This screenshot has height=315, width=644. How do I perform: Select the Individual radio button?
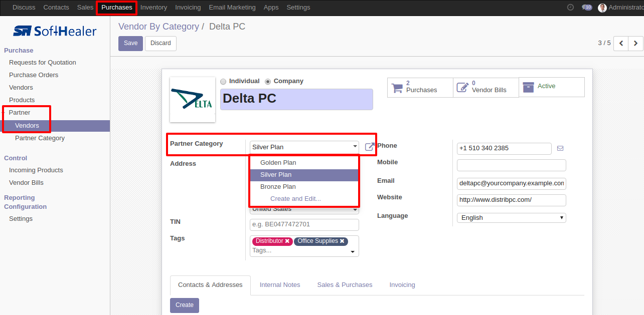click(223, 82)
